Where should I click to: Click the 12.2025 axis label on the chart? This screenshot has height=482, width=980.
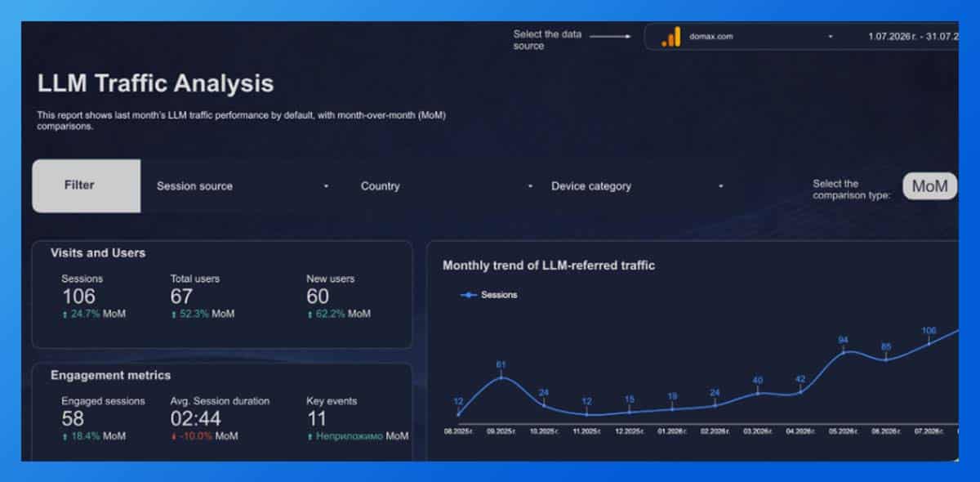pos(630,430)
